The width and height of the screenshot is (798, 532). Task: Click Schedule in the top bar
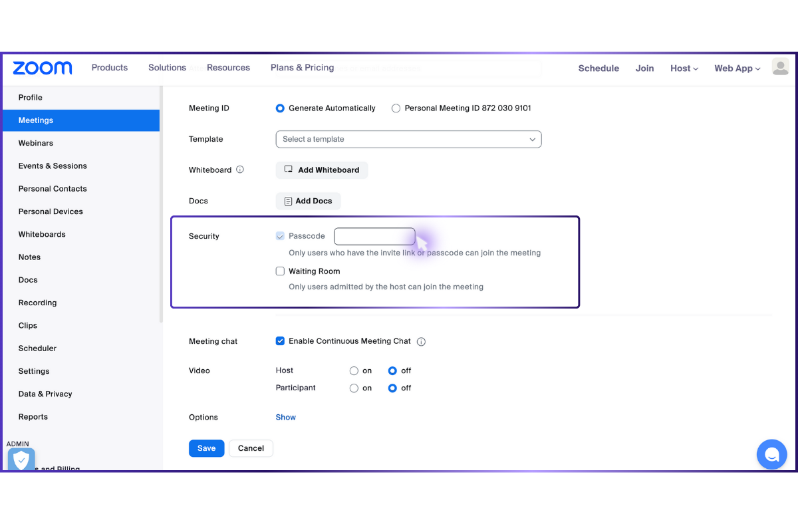(598, 68)
